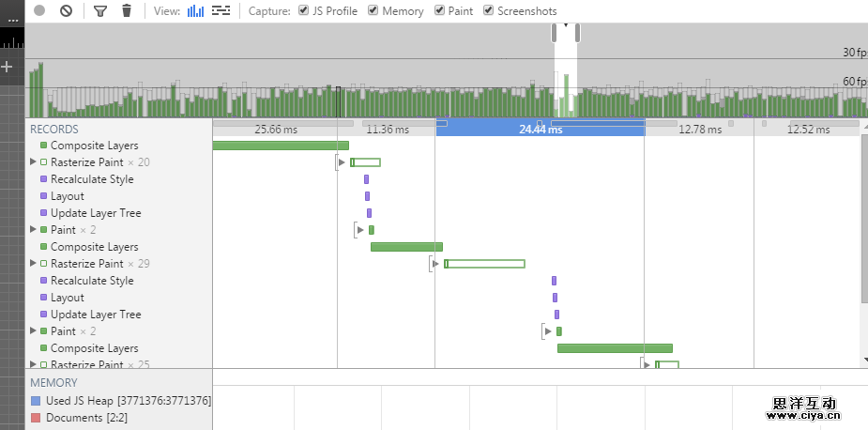Click the records scrollbar down arrow
The width and height of the screenshot is (868, 430).
[863, 361]
